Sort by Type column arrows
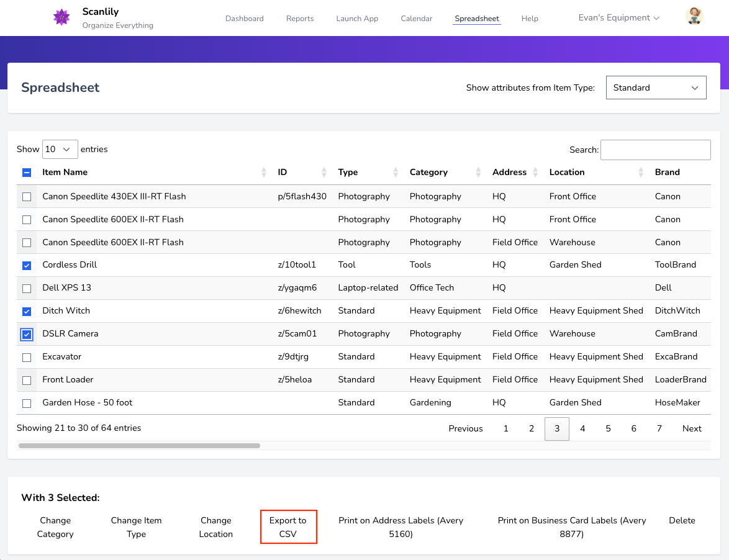This screenshot has width=729, height=560. [x=396, y=173]
